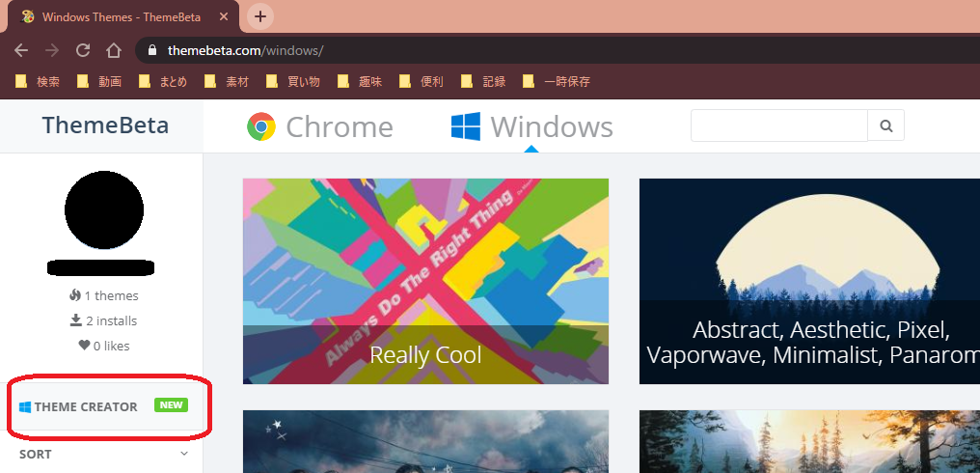Click the padlock site info icon
Screen dimensions: 980x473
click(x=151, y=50)
